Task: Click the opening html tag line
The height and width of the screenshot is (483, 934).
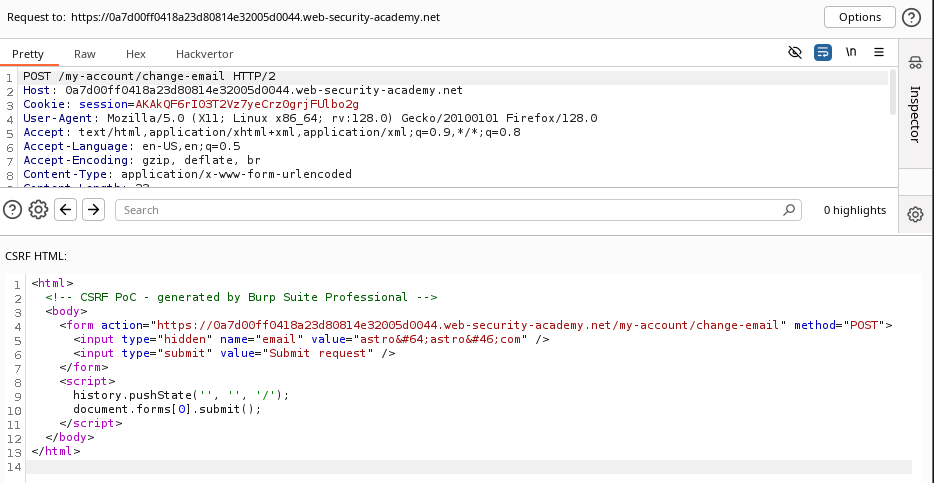Action: coord(52,283)
